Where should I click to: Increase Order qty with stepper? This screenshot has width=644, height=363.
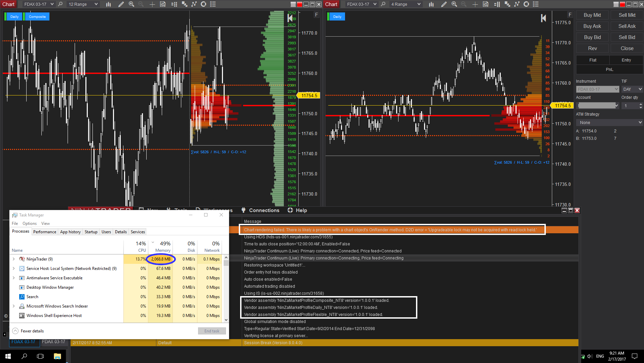click(x=641, y=104)
